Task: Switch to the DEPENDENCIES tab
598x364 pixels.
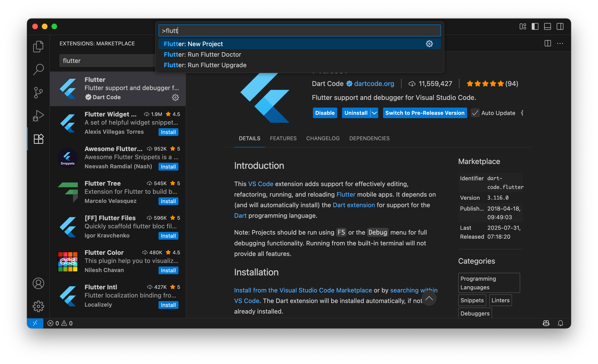Action: pyautogui.click(x=369, y=138)
